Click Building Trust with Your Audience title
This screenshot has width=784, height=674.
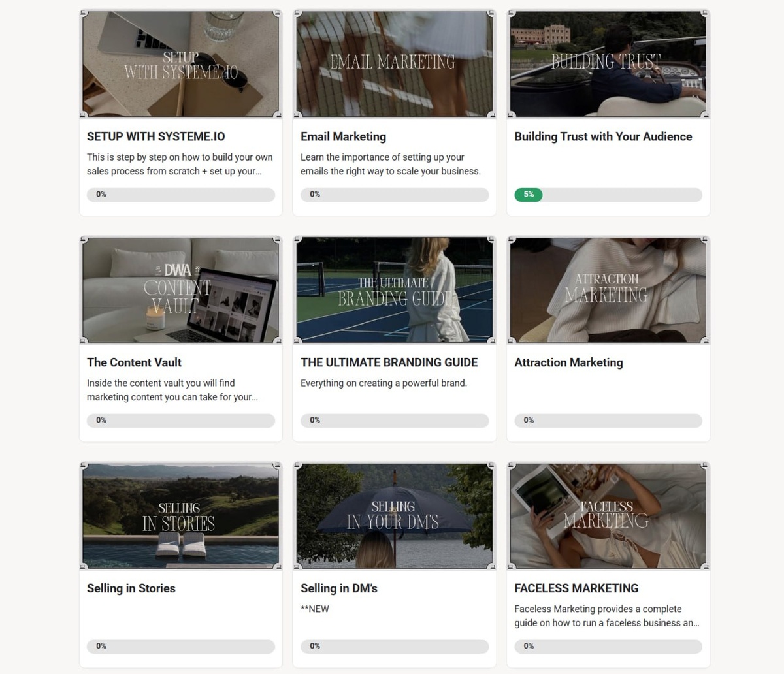coord(603,136)
